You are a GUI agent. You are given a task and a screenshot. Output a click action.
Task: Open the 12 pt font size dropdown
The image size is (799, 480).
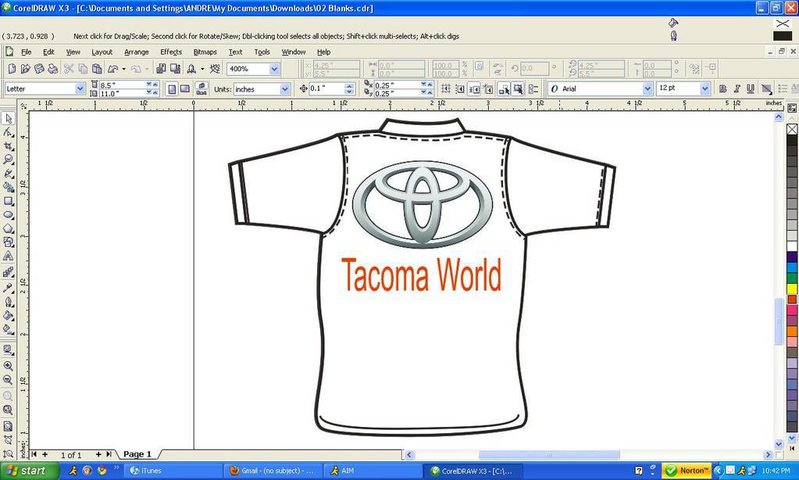(x=705, y=89)
